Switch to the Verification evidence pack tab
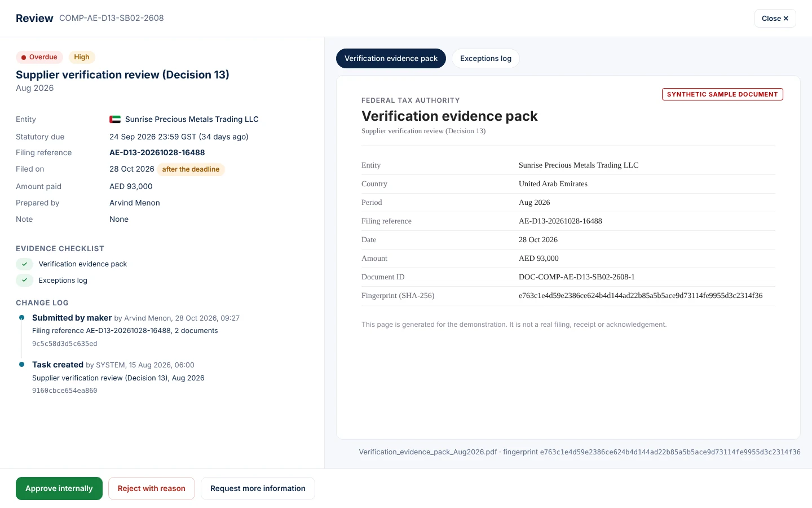The width and height of the screenshot is (812, 508). tap(391, 59)
